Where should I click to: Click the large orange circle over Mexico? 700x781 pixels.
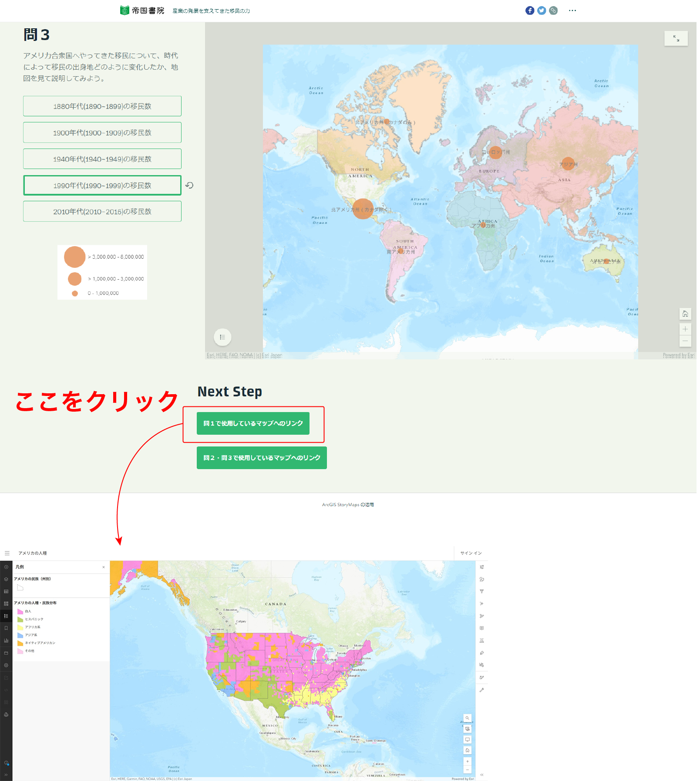(x=363, y=209)
